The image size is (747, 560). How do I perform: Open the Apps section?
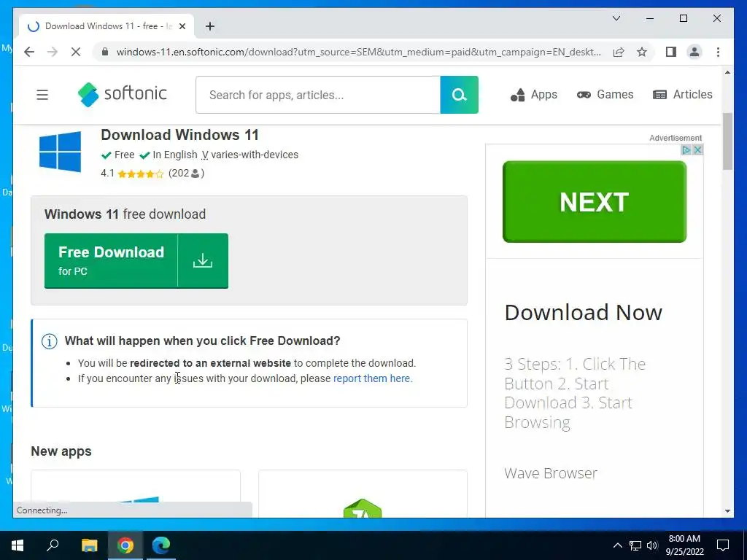click(533, 95)
